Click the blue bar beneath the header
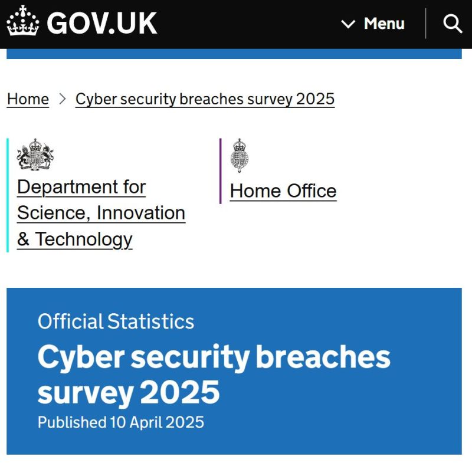 pyautogui.click(x=234, y=54)
